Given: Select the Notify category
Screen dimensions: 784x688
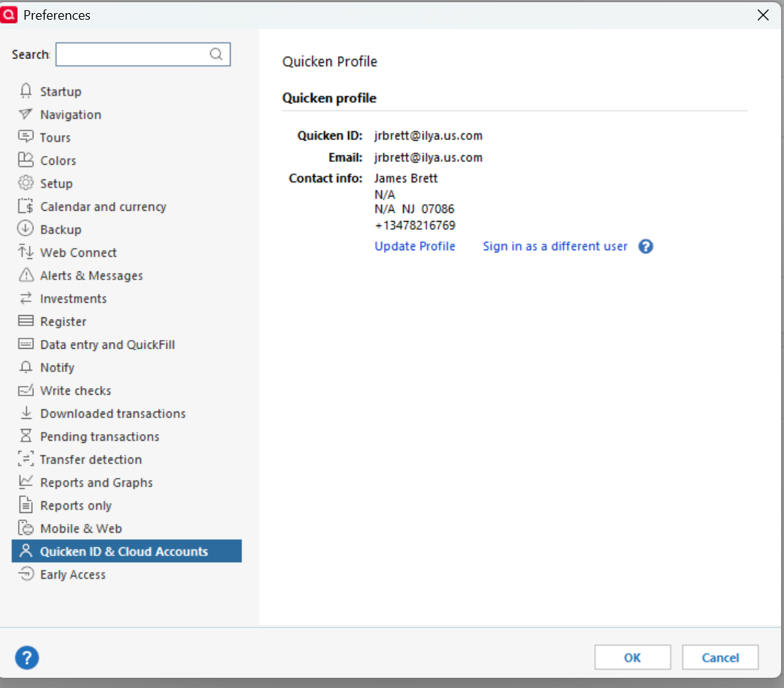Looking at the screenshot, I should 57,367.
